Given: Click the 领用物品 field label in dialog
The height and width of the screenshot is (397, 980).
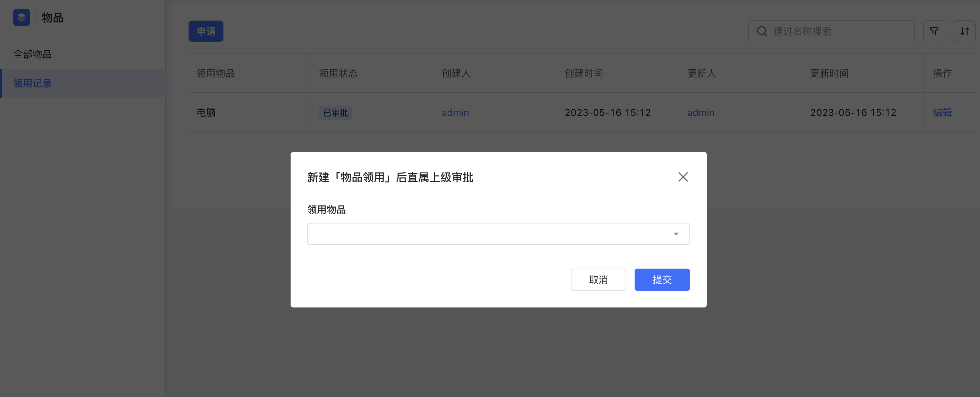Looking at the screenshot, I should coord(326,210).
